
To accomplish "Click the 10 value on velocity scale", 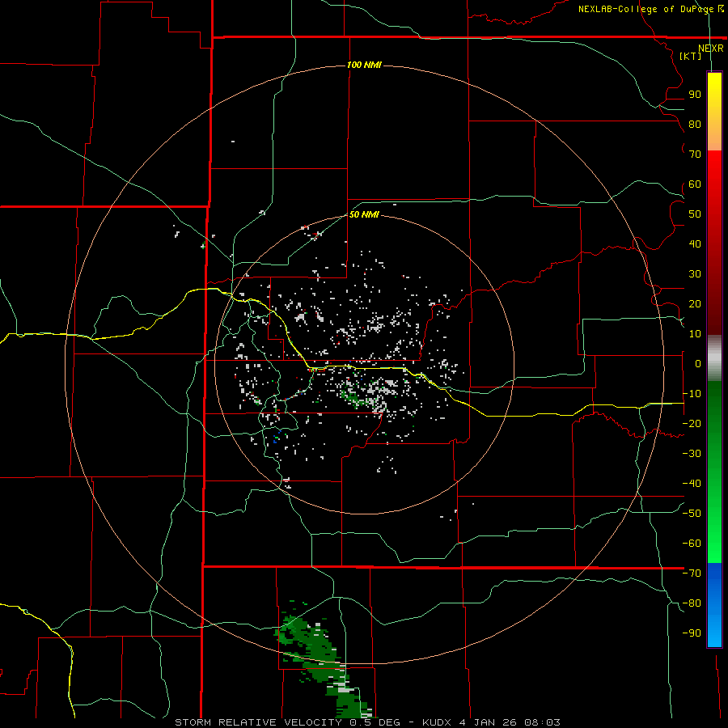I will coord(695,334).
